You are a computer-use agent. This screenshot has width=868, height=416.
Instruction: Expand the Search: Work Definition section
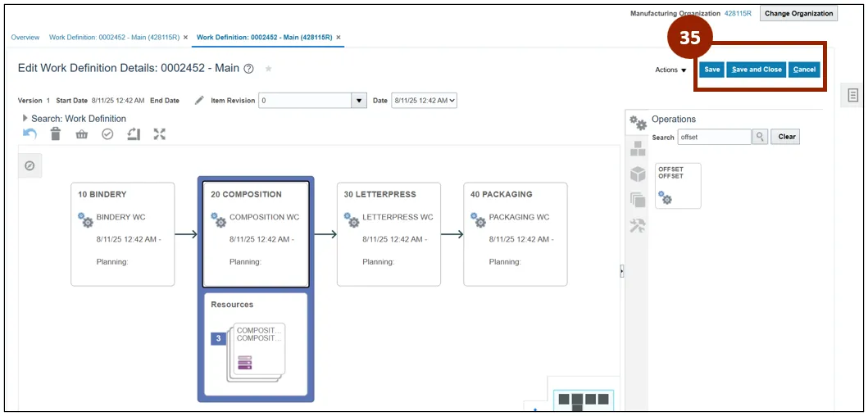(x=25, y=119)
